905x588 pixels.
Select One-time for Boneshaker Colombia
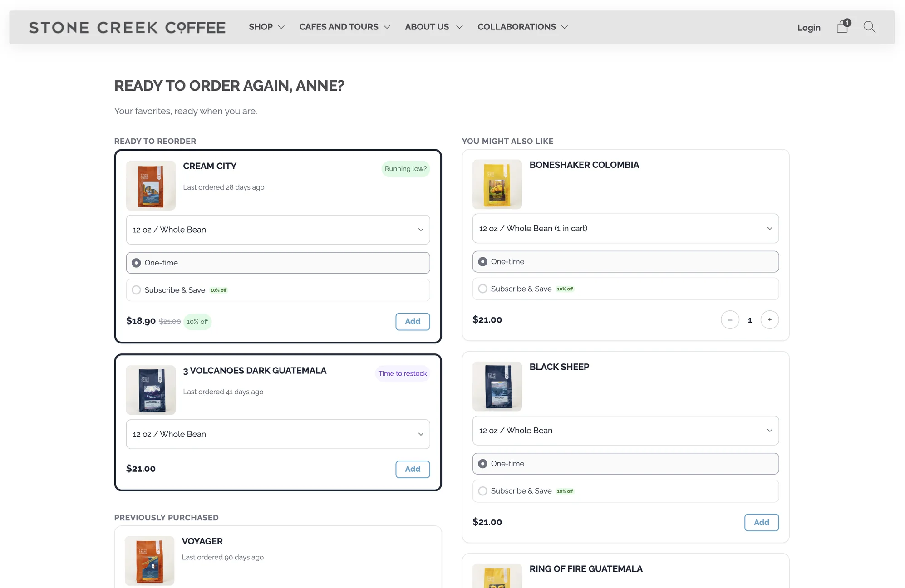point(625,261)
